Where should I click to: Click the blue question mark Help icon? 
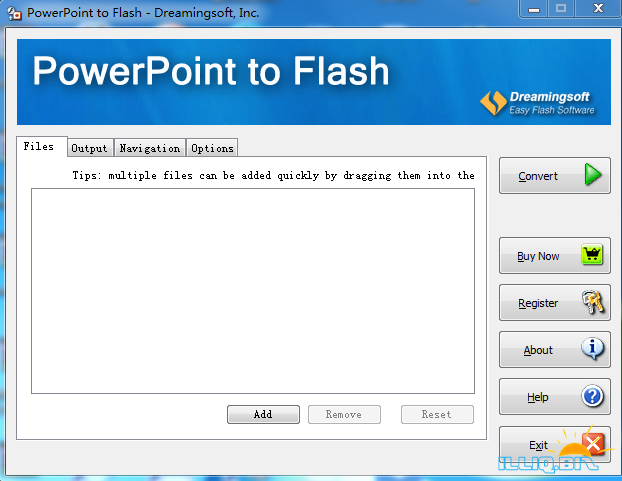pyautogui.click(x=593, y=396)
